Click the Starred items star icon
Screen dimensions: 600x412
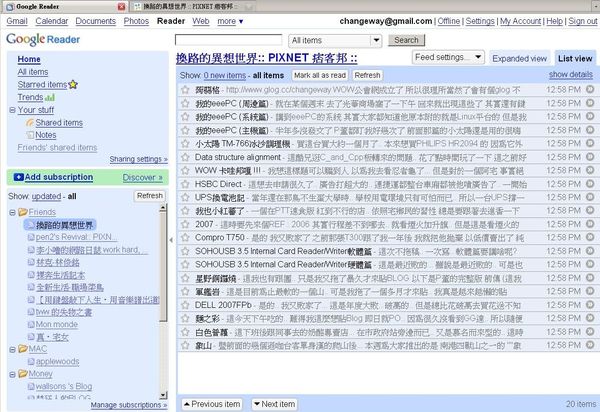coord(73,85)
